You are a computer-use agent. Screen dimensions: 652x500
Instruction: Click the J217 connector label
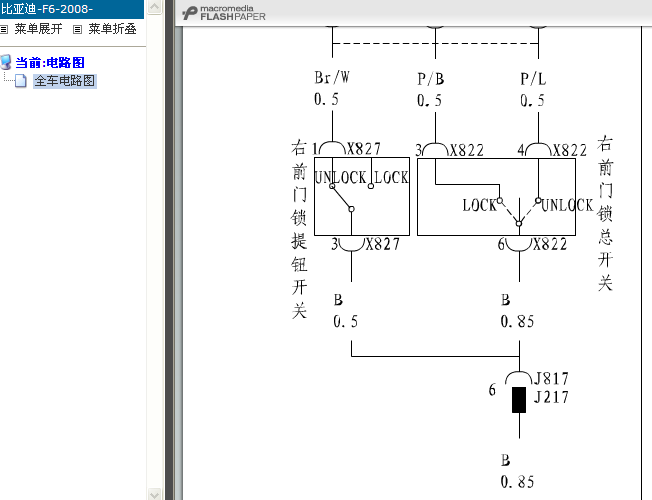(551, 397)
